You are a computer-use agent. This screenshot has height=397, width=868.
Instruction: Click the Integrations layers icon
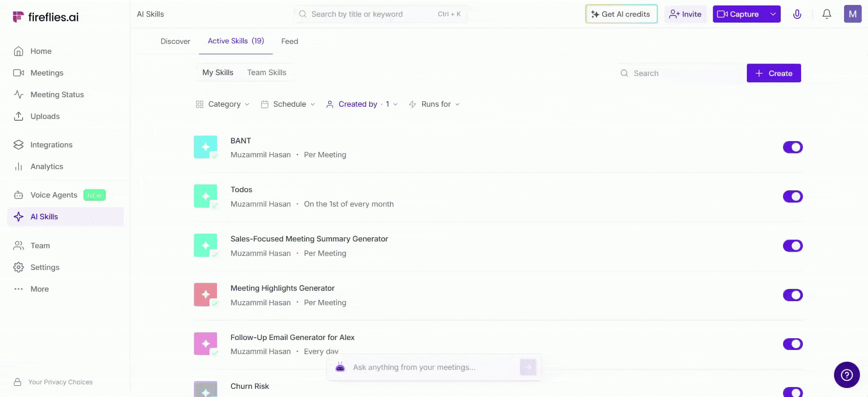[19, 145]
